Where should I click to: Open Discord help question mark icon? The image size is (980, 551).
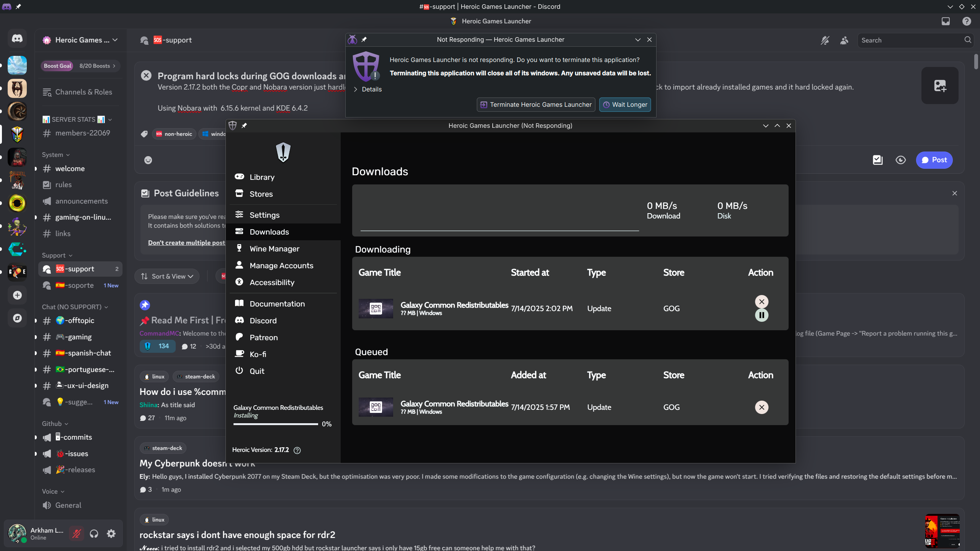coord(967,21)
